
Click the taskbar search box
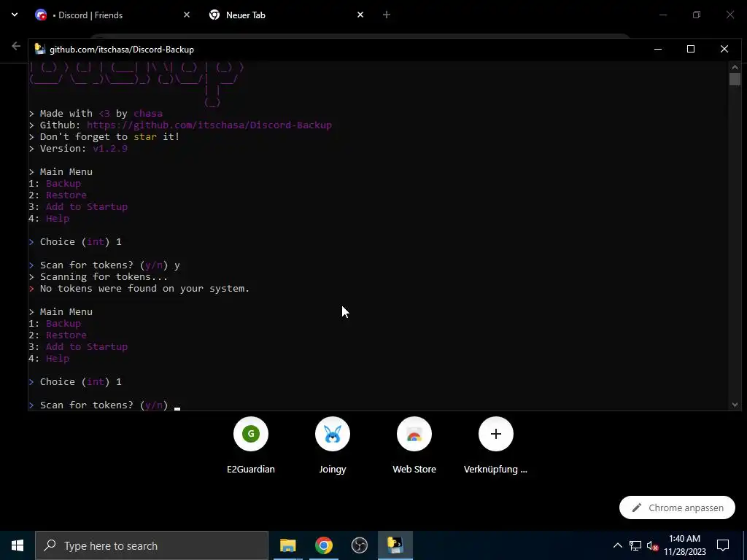(152, 545)
